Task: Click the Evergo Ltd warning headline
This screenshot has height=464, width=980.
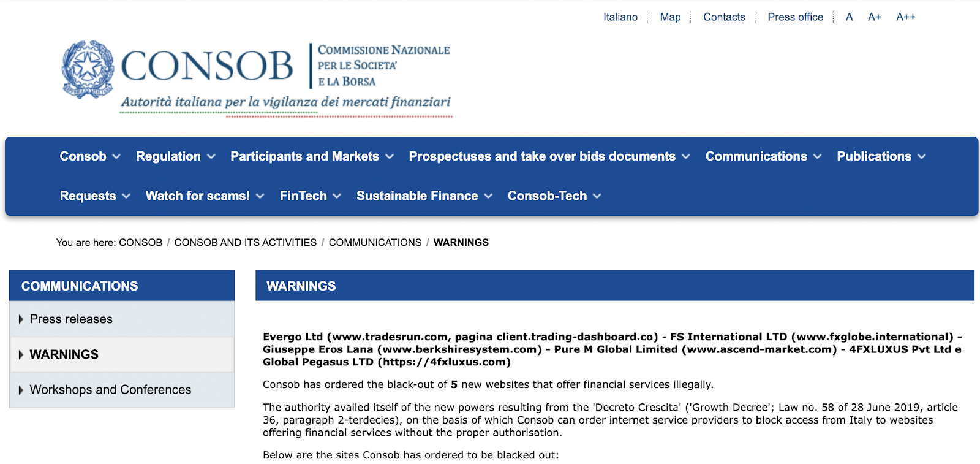Action: 612,349
